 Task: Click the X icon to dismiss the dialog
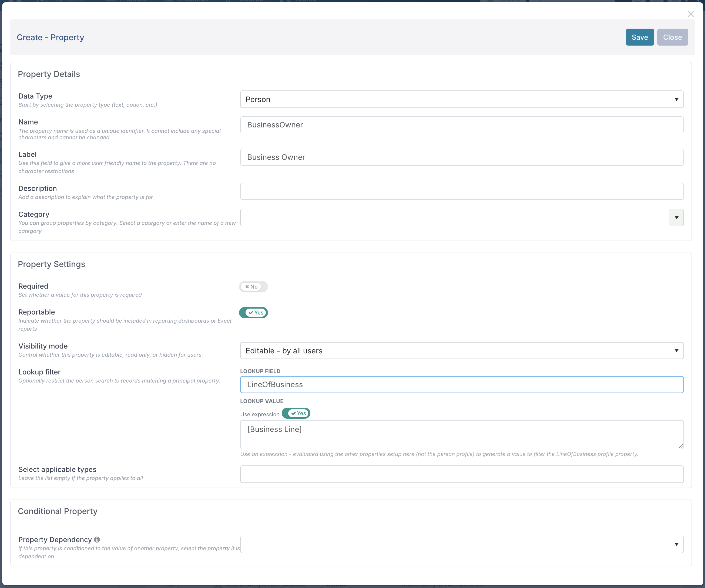tap(691, 14)
